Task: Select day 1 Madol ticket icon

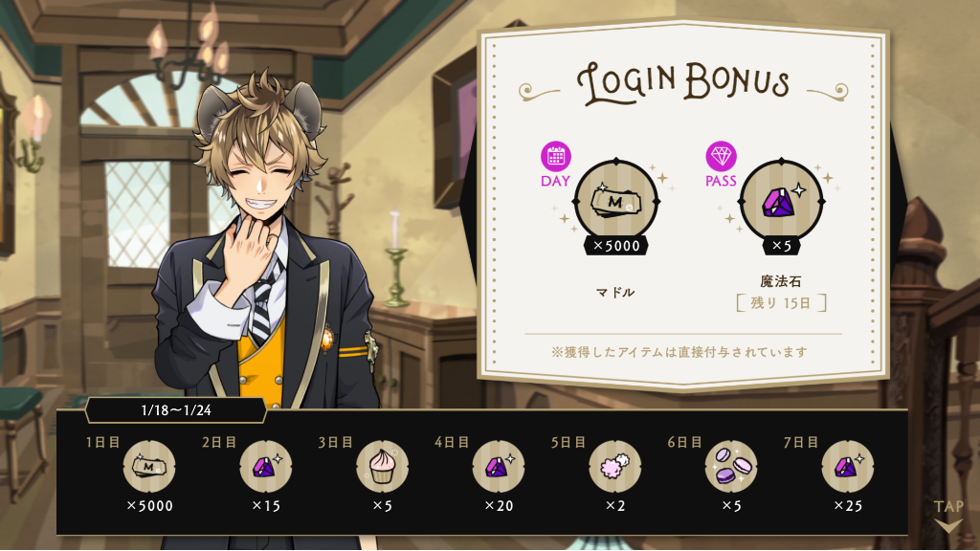Action: pos(148,466)
